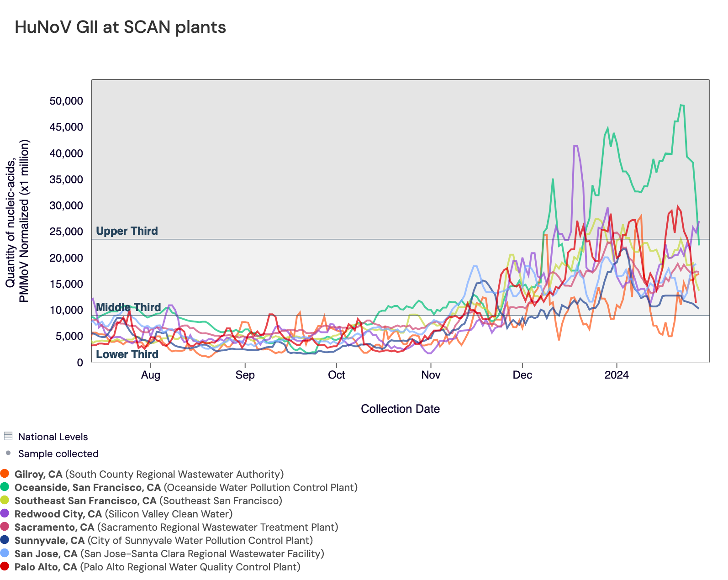Click the green Oceanside San Francisco legend dot
This screenshot has width=728, height=580.
[x=5, y=487]
